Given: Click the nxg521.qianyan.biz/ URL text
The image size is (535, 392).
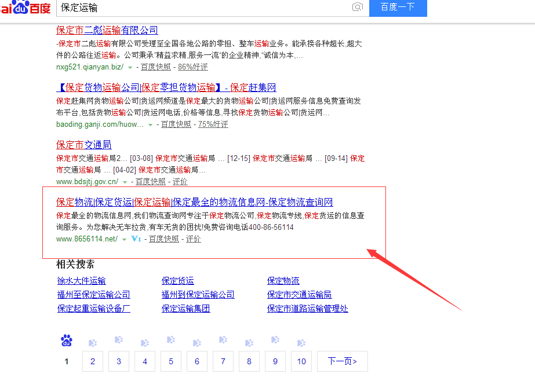Looking at the screenshot, I should coord(90,67).
